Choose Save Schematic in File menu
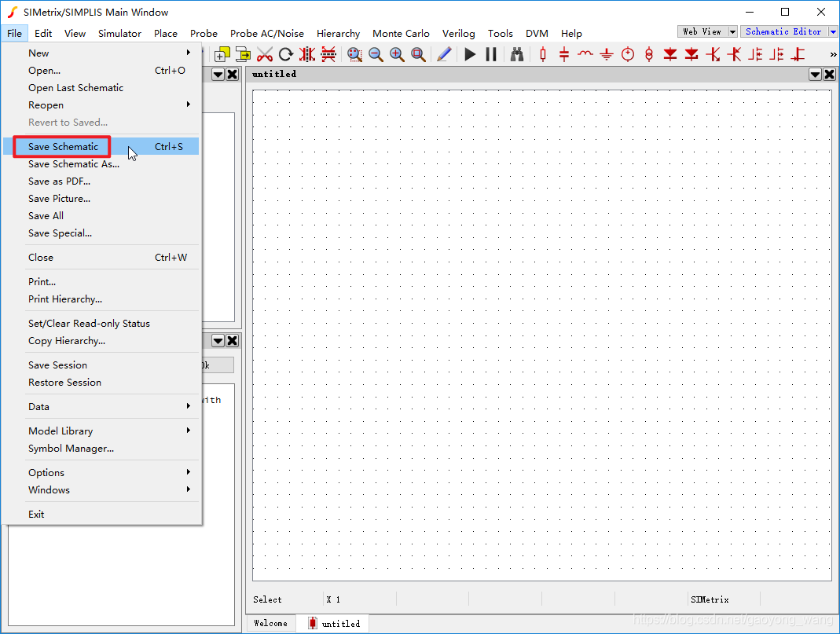 click(x=101, y=147)
